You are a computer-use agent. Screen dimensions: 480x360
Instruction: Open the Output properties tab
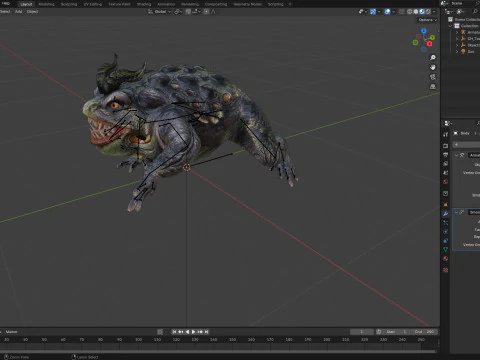click(446, 155)
